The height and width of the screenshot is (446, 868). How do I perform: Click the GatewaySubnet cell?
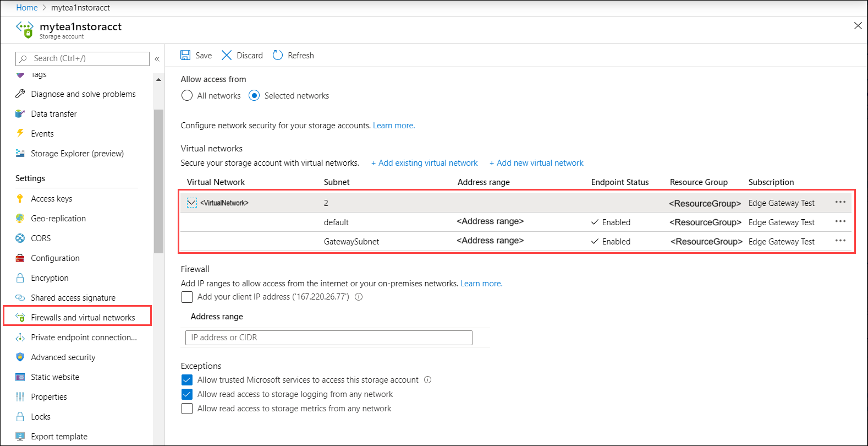coord(351,242)
